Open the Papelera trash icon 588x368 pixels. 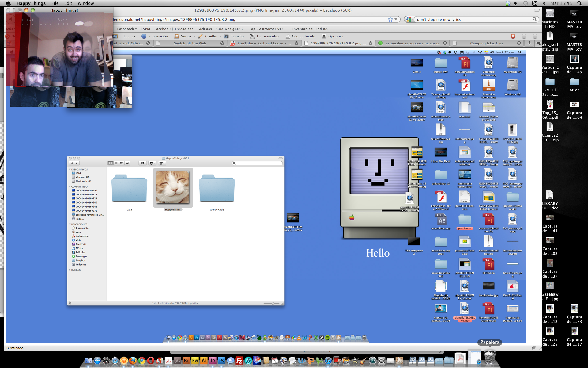pyautogui.click(x=490, y=358)
